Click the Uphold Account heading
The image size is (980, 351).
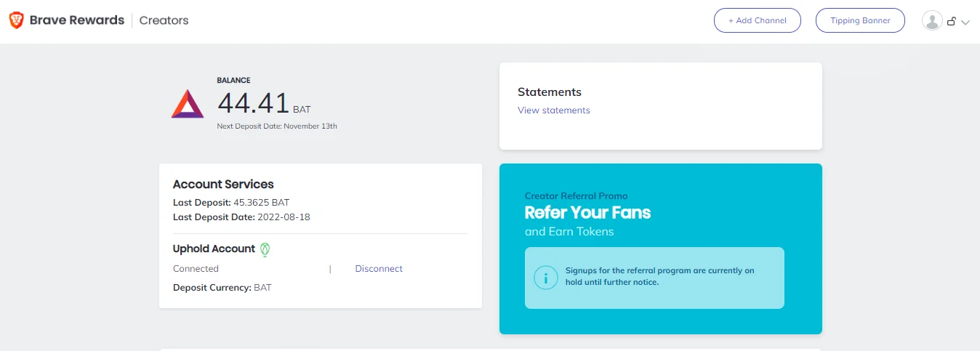pos(214,249)
